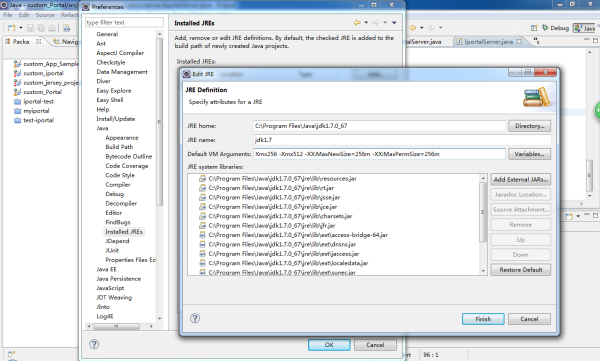Viewport: 600px width, 361px height.
Task: Open the Debug perspective
Action: click(555, 28)
